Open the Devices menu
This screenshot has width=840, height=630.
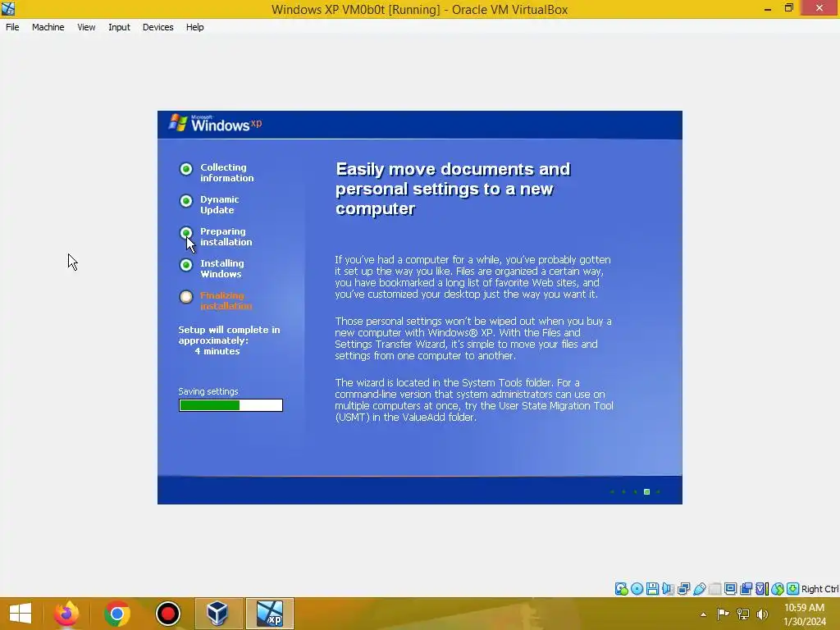click(x=158, y=27)
